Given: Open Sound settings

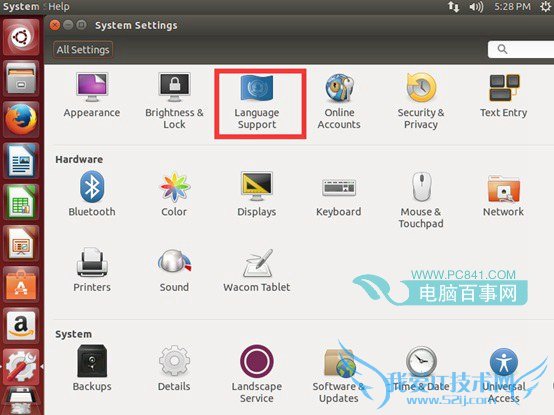Looking at the screenshot, I should click(174, 271).
